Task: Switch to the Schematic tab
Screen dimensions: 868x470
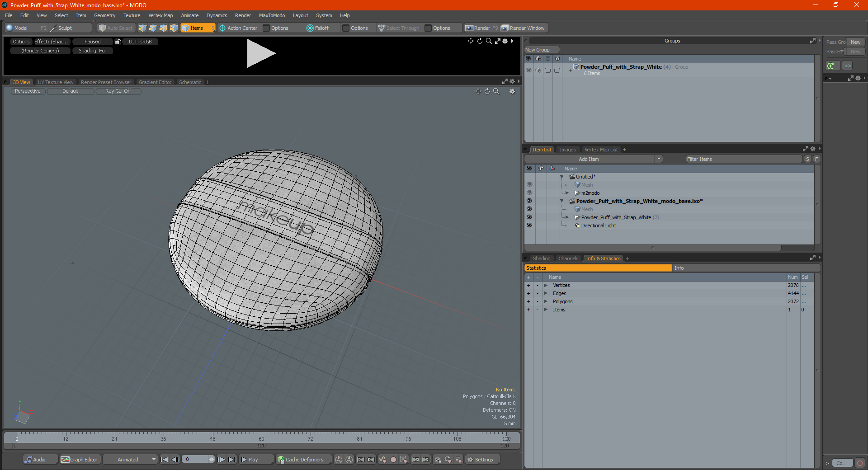Action: 190,82
